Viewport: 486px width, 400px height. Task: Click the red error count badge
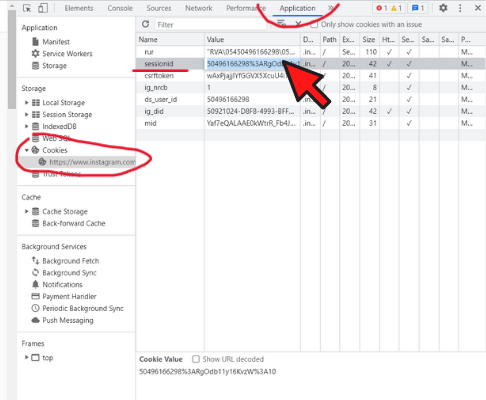pos(382,8)
